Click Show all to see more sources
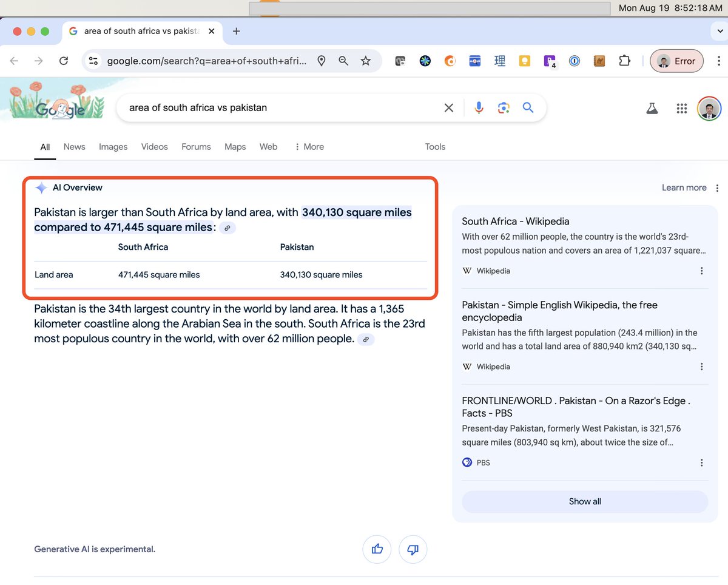 tap(584, 501)
